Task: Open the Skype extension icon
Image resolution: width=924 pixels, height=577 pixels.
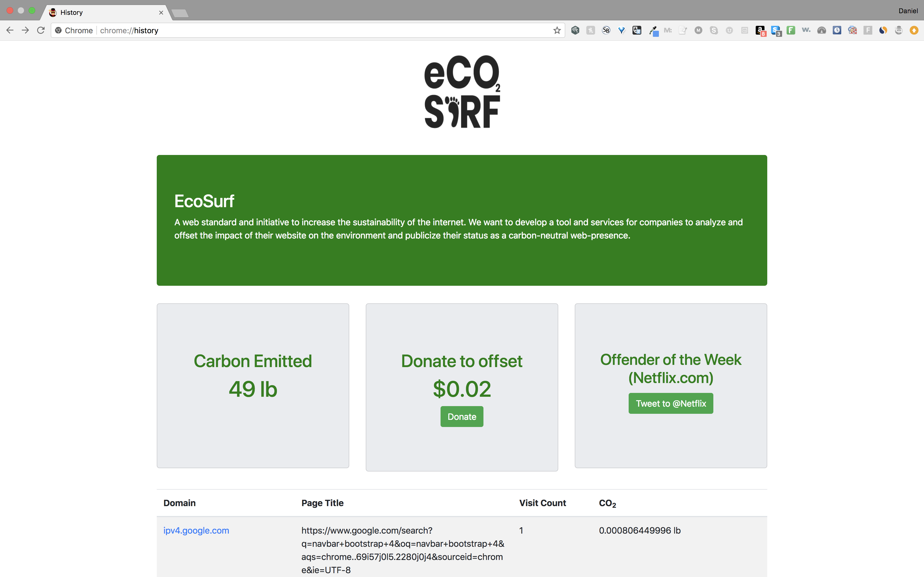Action: coord(714,30)
